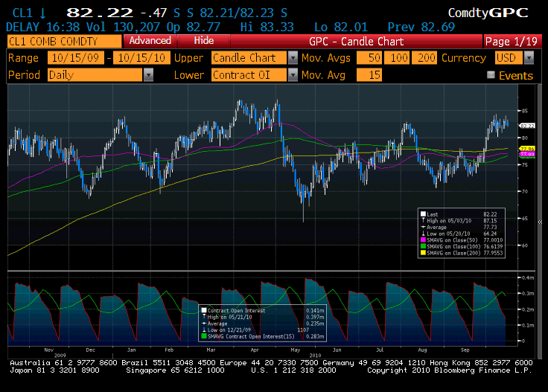Click the Advanced tab

[149, 41]
